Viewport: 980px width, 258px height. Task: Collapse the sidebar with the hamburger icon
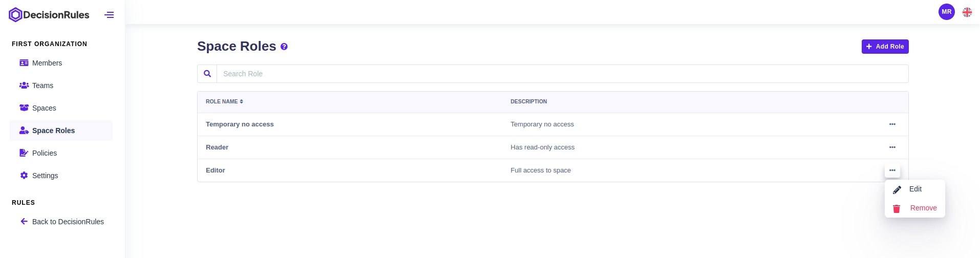coord(109,15)
